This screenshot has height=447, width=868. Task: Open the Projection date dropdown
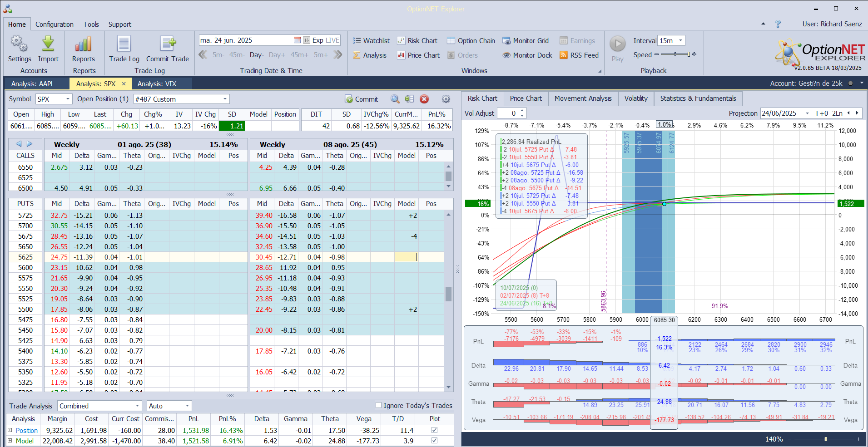coord(807,113)
